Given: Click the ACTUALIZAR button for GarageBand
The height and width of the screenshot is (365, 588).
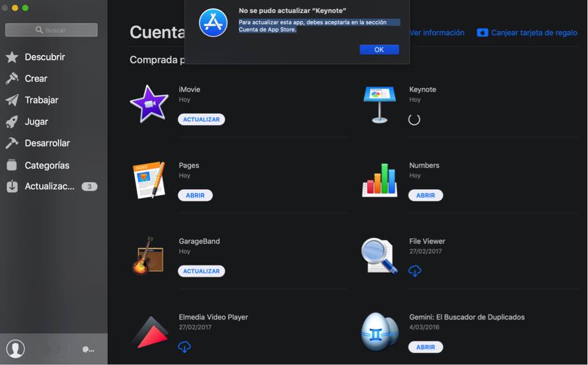Looking at the screenshot, I should (x=201, y=271).
